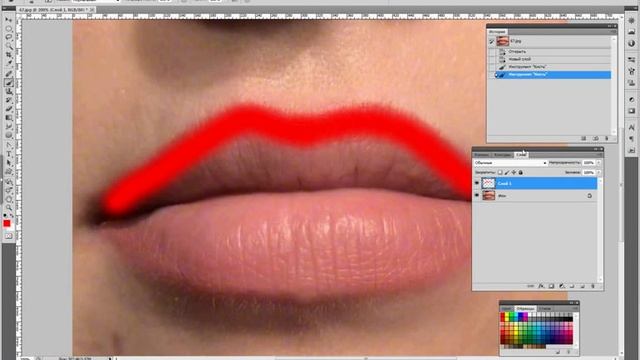Select the Type tool
Image resolution: width=640 pixels, height=360 pixels.
click(8, 154)
